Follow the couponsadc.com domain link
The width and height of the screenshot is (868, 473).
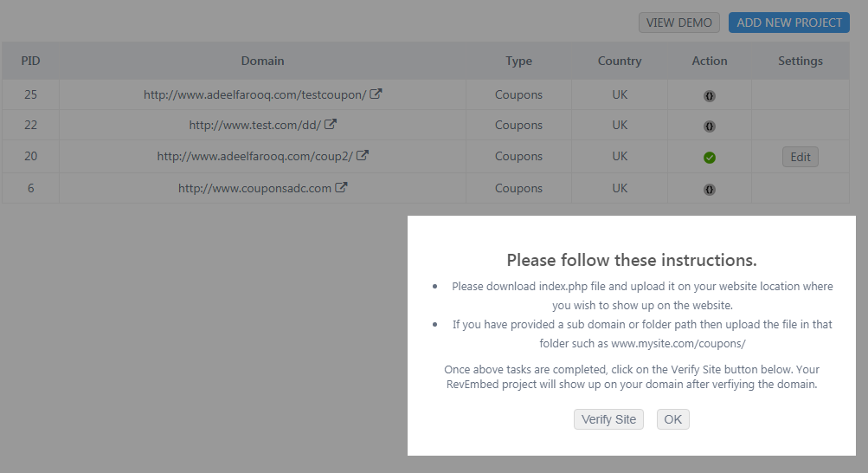(254, 187)
